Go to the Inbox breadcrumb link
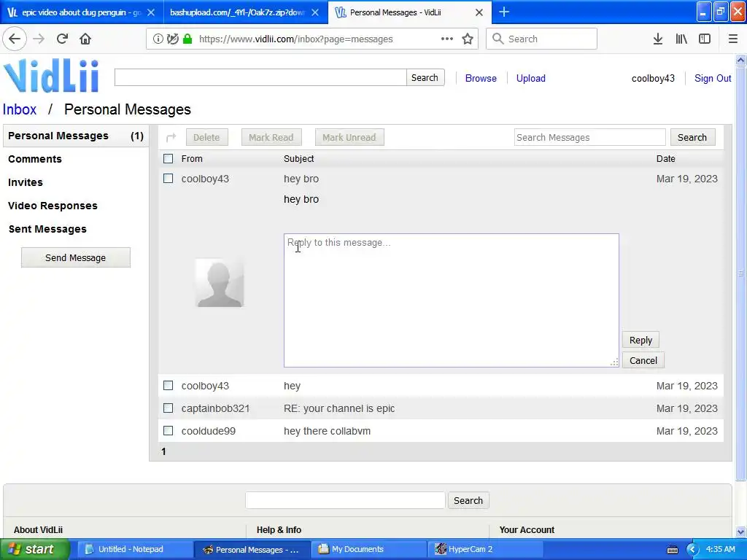This screenshot has height=560, width=747. point(20,109)
